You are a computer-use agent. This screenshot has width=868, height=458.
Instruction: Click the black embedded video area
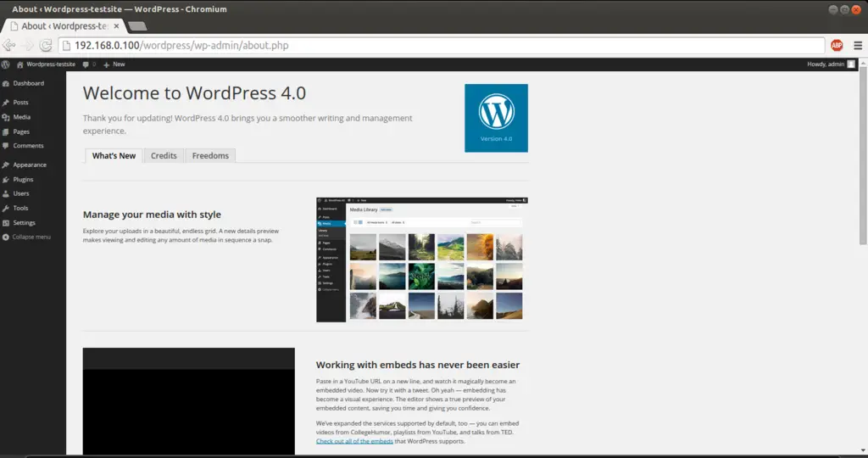(x=189, y=401)
